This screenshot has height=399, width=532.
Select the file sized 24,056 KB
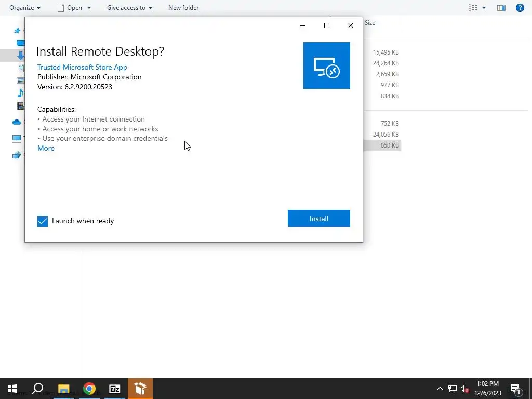(386, 135)
